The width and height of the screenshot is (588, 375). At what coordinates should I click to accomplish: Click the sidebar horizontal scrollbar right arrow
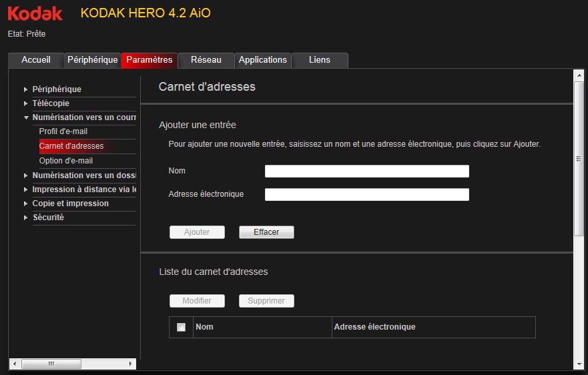pyautogui.click(x=130, y=364)
